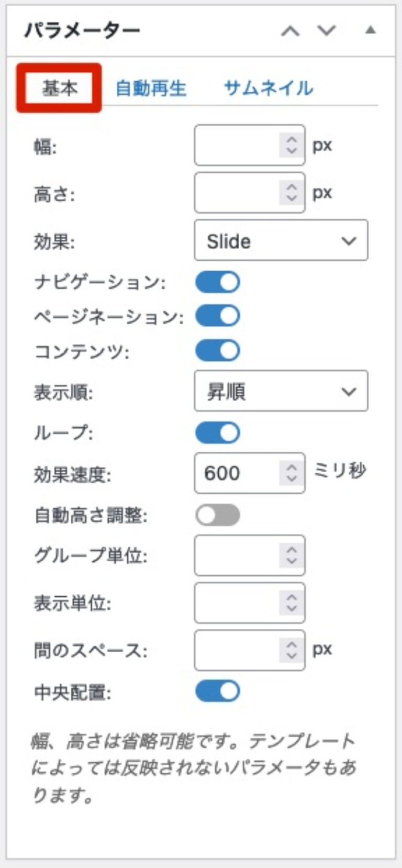Screen dimensions: 402x868
Task: Open the 効果 dropdown showing Slide
Action: [281, 241]
